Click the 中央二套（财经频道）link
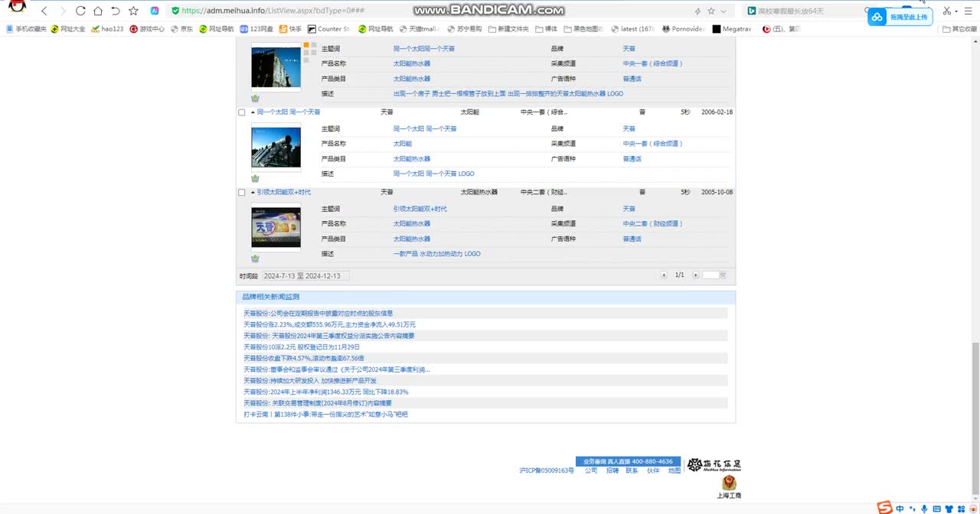Viewport: 980px width, 514px height. (652, 224)
